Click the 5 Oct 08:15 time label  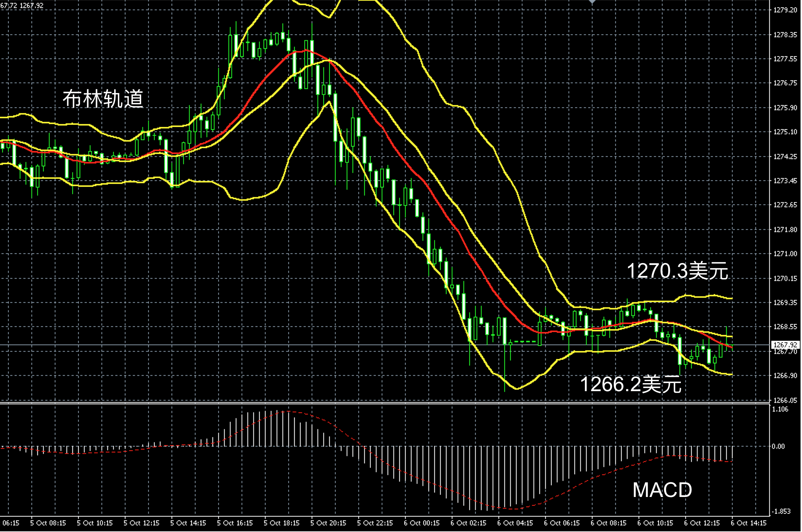48,523
